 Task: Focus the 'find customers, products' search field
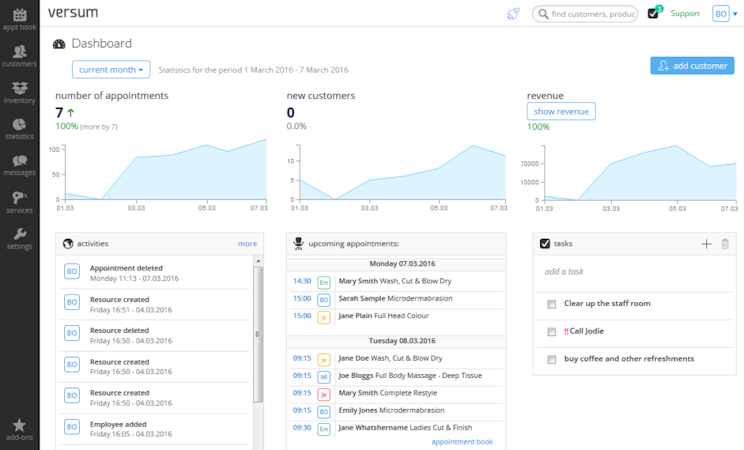[586, 14]
